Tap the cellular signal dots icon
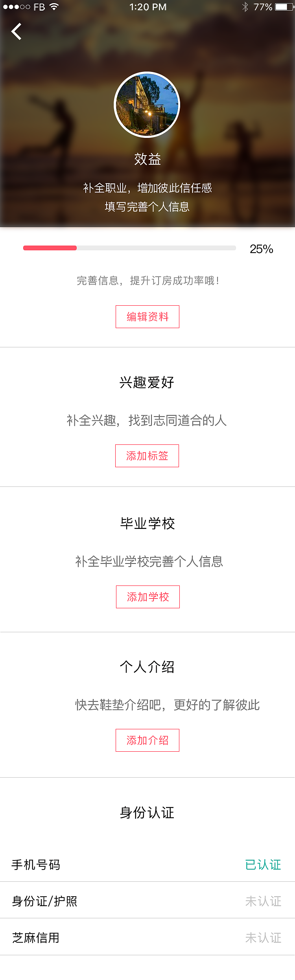Viewport: 295px width, 980px height. coord(17,7)
